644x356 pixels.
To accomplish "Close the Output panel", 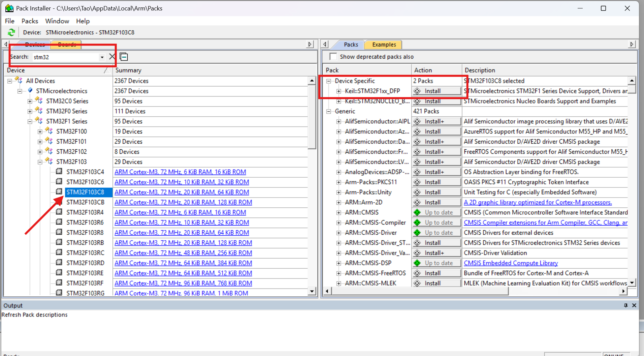I will [x=634, y=305].
